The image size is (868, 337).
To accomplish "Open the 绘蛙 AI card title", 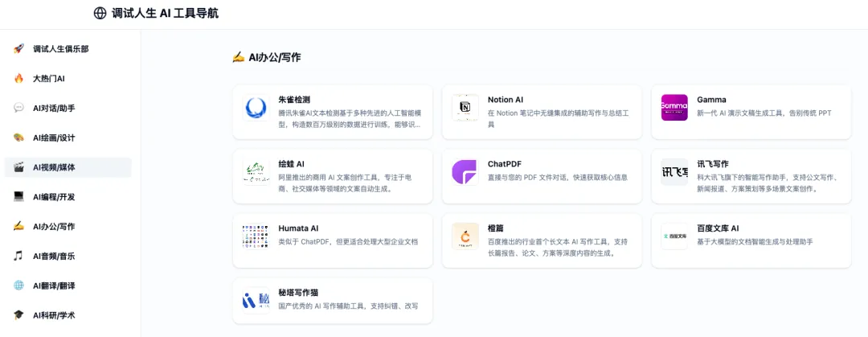I will click(x=291, y=164).
